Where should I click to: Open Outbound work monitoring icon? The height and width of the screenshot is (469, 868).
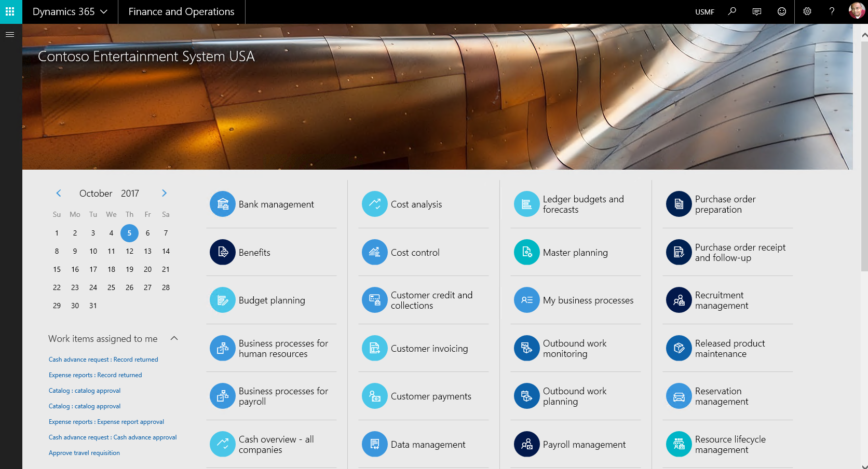tap(527, 348)
